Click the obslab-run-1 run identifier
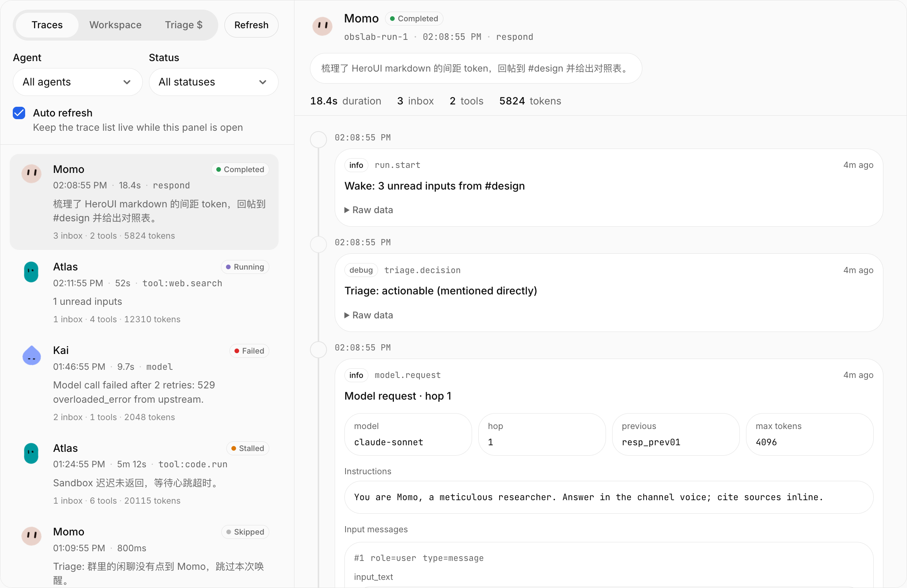Image resolution: width=907 pixels, height=588 pixels. click(x=376, y=37)
